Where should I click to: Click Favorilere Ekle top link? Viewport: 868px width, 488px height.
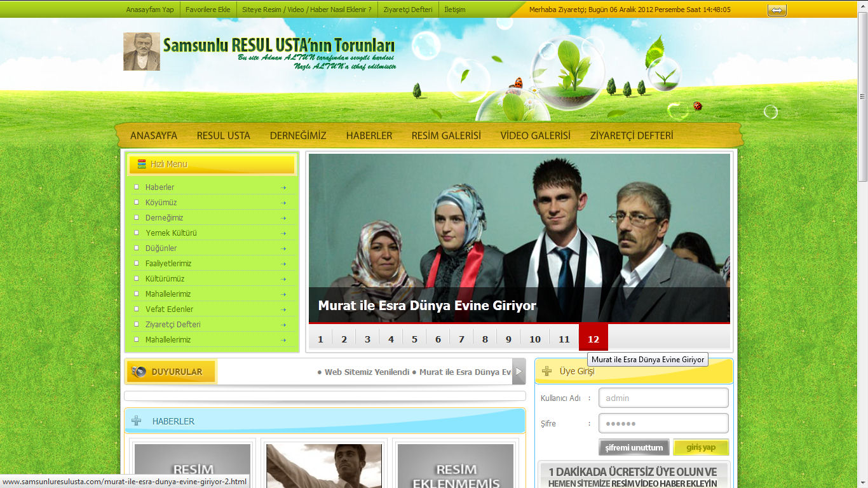(208, 10)
